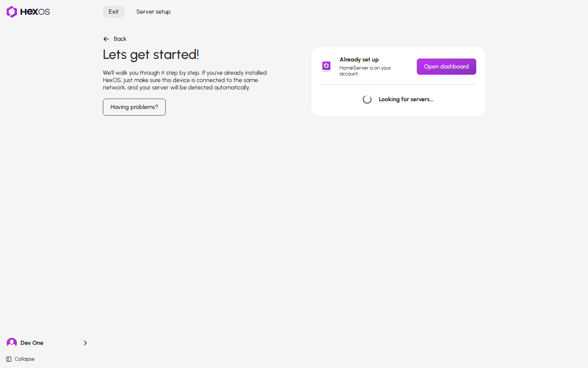The height and width of the screenshot is (368, 588).
Task: Click the Dev One avatar icon
Action: point(12,343)
